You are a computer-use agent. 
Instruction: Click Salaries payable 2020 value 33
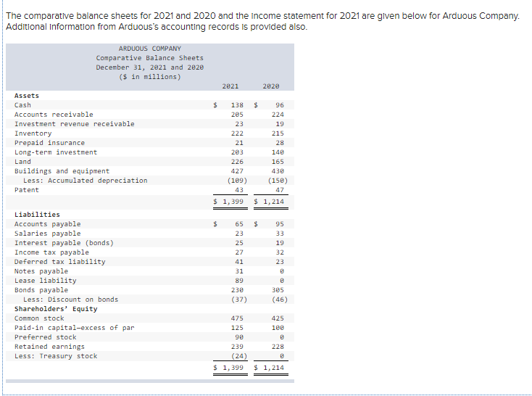280,234
